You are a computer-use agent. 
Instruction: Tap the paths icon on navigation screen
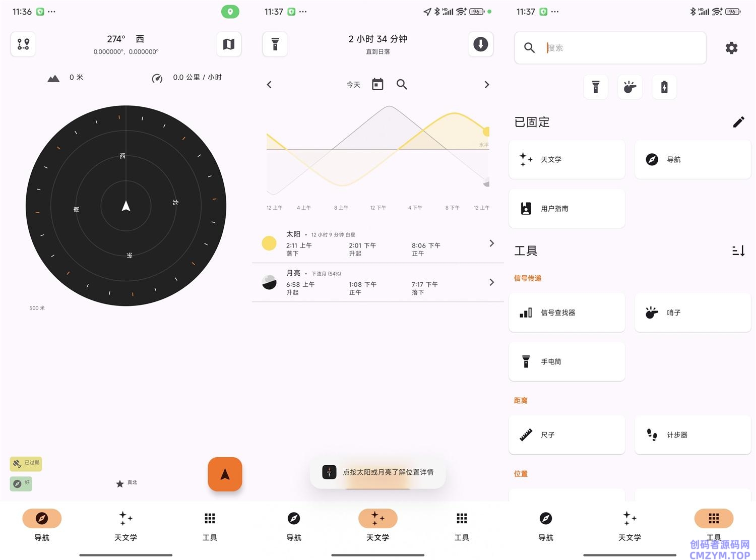[23, 44]
